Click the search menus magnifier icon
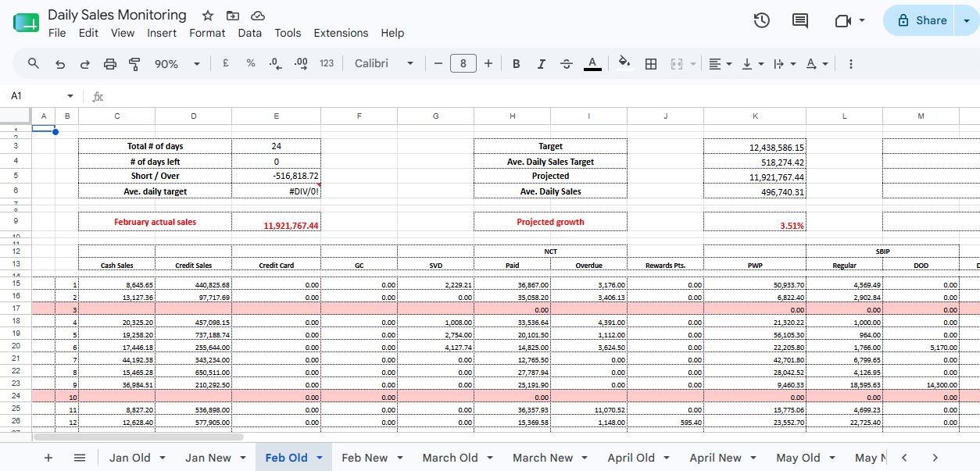 (x=34, y=64)
